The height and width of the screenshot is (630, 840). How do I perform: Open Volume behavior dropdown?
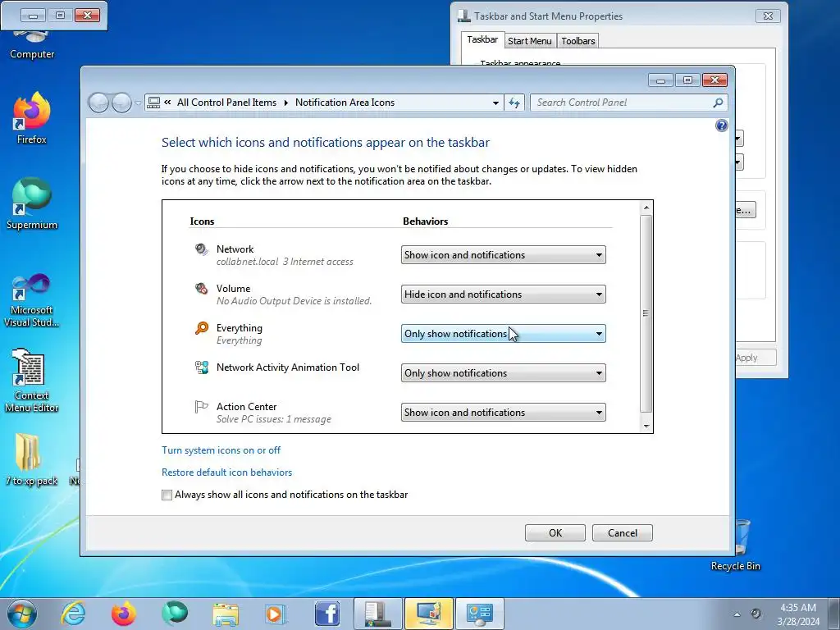tap(503, 294)
